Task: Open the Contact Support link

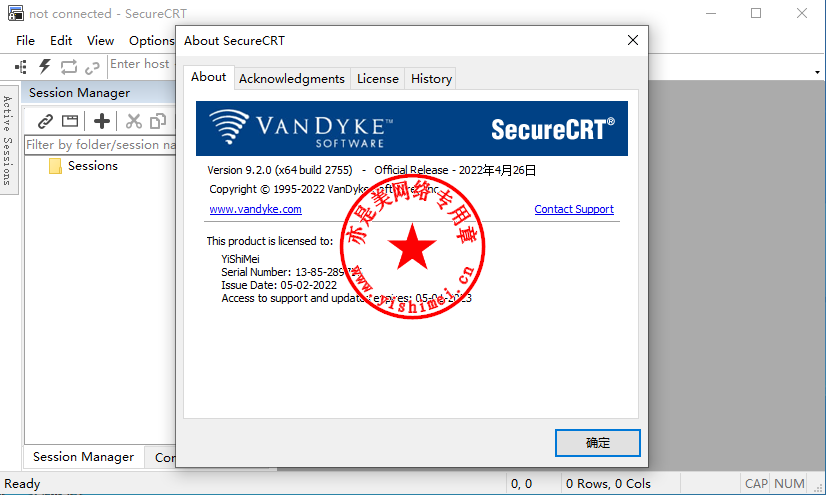Action: [574, 209]
